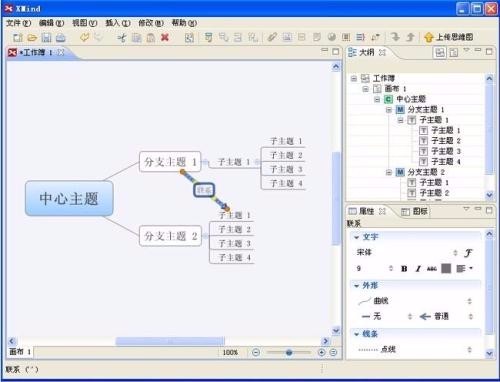This screenshot has height=382, width=500.
Task: Toggle strikethrough ABC in properties panel
Action: (432, 269)
